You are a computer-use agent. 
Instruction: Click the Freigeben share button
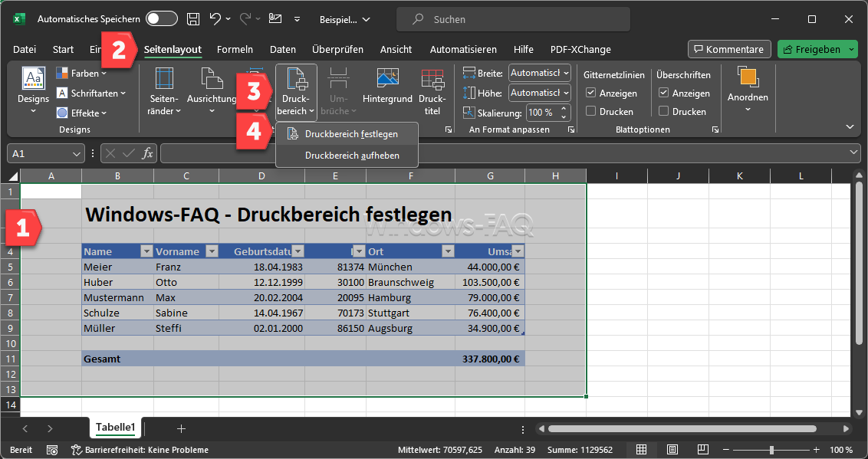[812, 49]
